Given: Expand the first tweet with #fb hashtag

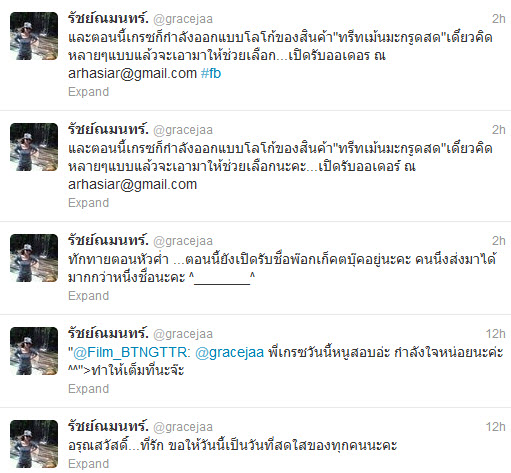Looking at the screenshot, I should click(x=88, y=92).
